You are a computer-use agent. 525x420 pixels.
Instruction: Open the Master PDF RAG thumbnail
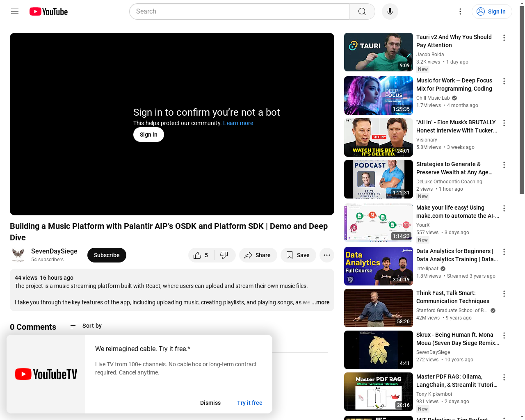click(379, 392)
